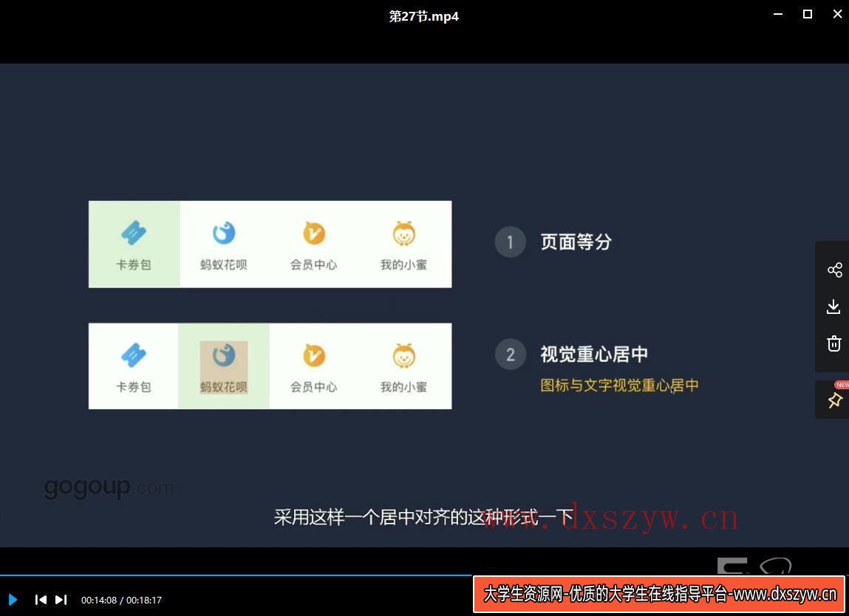Click the 我的小蜜 icon in top row
This screenshot has height=616, width=849.
point(404,233)
